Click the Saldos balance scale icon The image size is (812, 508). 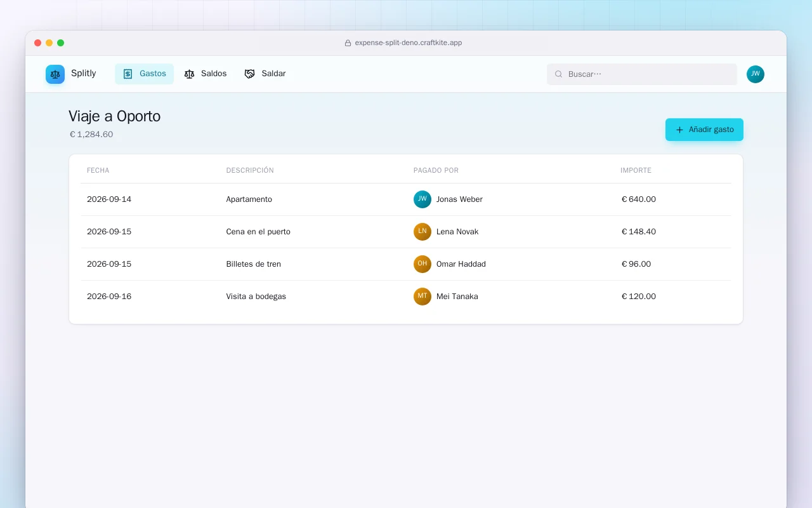point(189,74)
